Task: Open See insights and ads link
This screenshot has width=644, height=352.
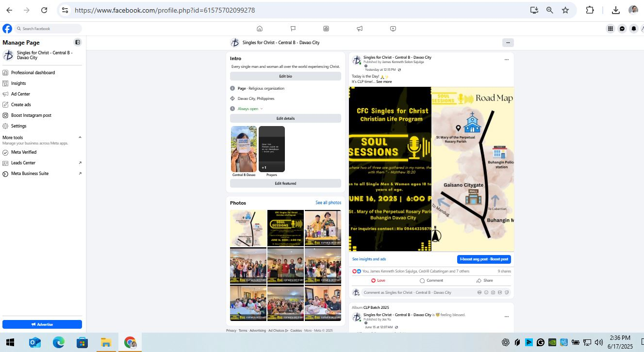Action: click(369, 259)
